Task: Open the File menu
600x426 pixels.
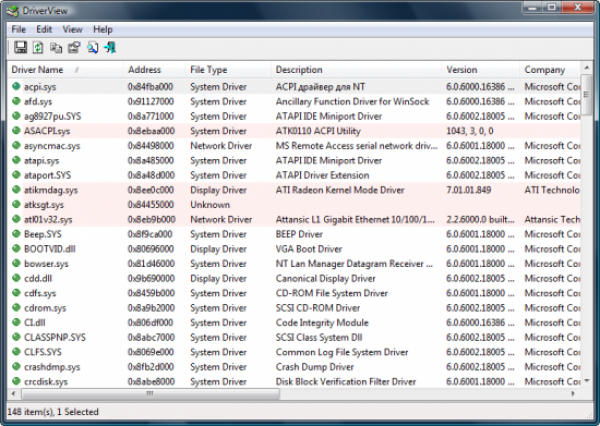Action: click(20, 30)
